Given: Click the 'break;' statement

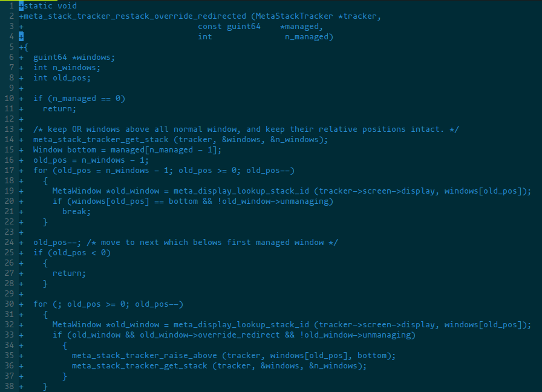Looking at the screenshot, I should [x=76, y=212].
